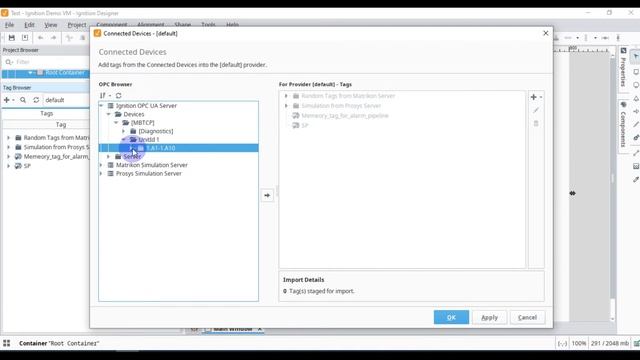Open the Project menu
The width and height of the screenshot is (640, 360).
(77, 25)
